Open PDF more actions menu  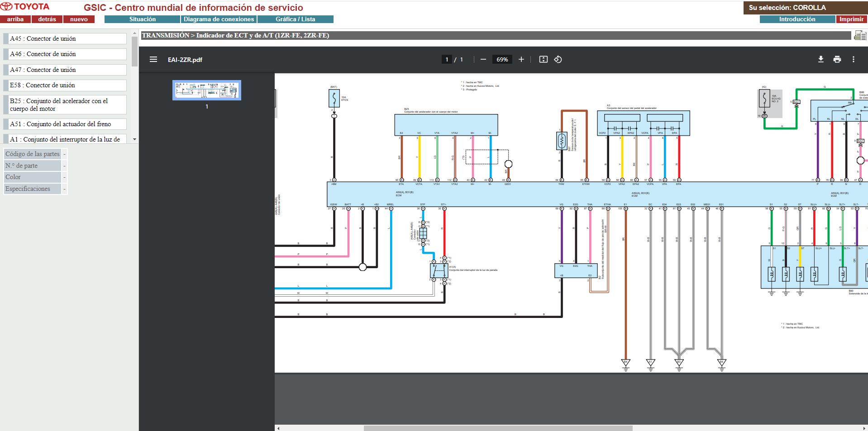(x=854, y=59)
